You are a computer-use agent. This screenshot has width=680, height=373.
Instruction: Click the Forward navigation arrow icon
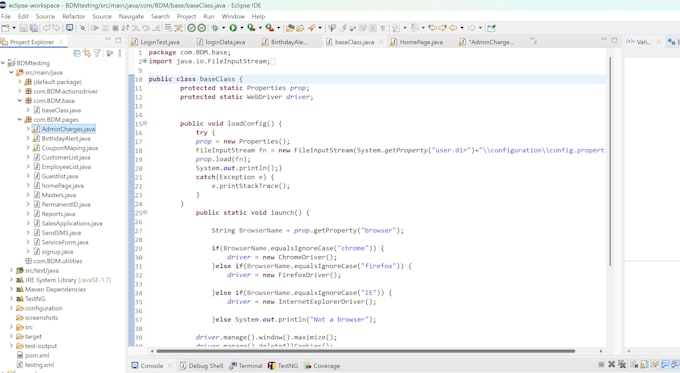[x=471, y=28]
